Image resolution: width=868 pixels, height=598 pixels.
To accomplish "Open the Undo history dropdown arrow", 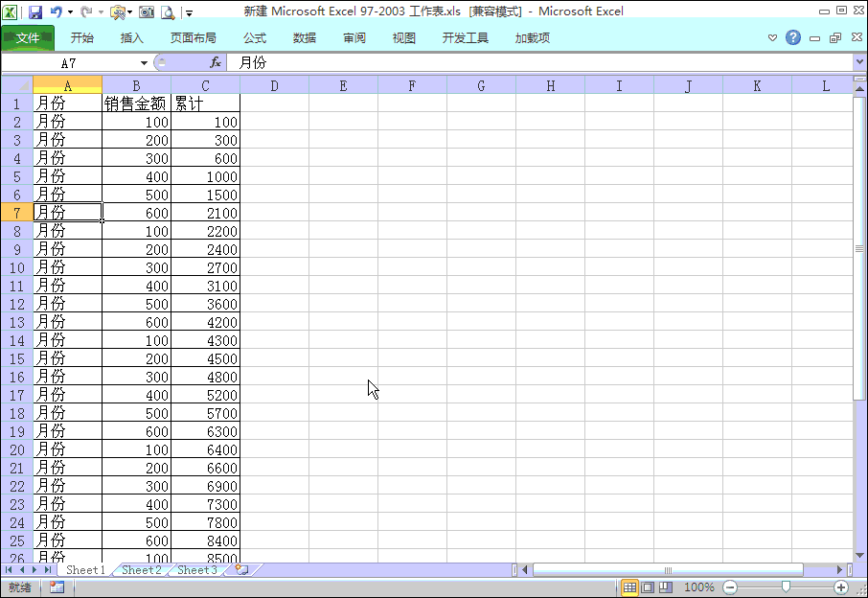I will (x=70, y=11).
